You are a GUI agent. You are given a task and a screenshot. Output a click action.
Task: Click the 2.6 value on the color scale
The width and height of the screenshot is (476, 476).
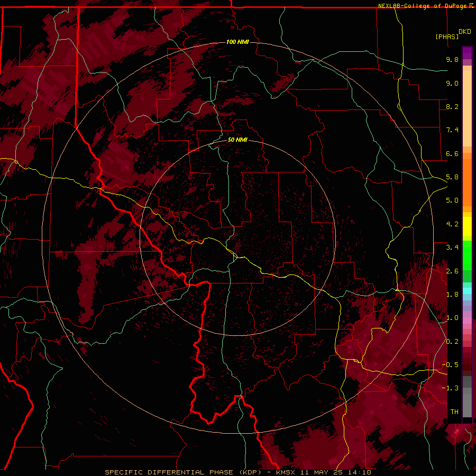[x=452, y=271]
